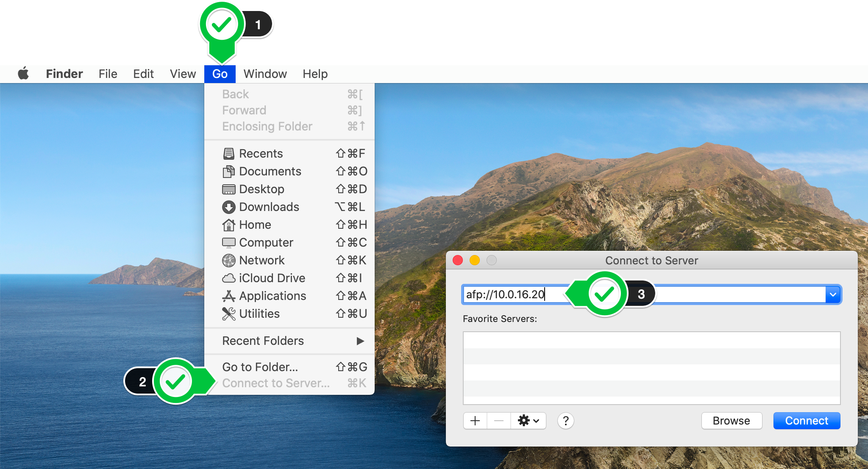Expand the server address history dropdown
Screen dimensions: 868x469
[x=833, y=294]
